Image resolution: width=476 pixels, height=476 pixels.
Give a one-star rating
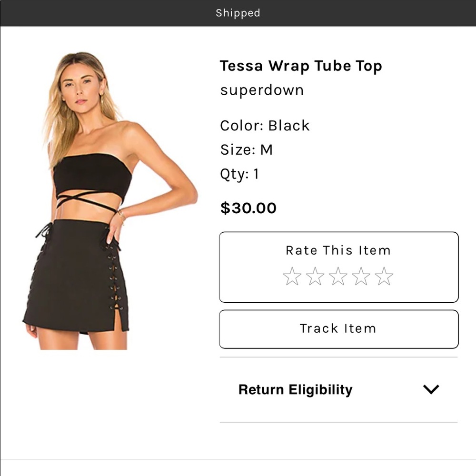point(292,276)
